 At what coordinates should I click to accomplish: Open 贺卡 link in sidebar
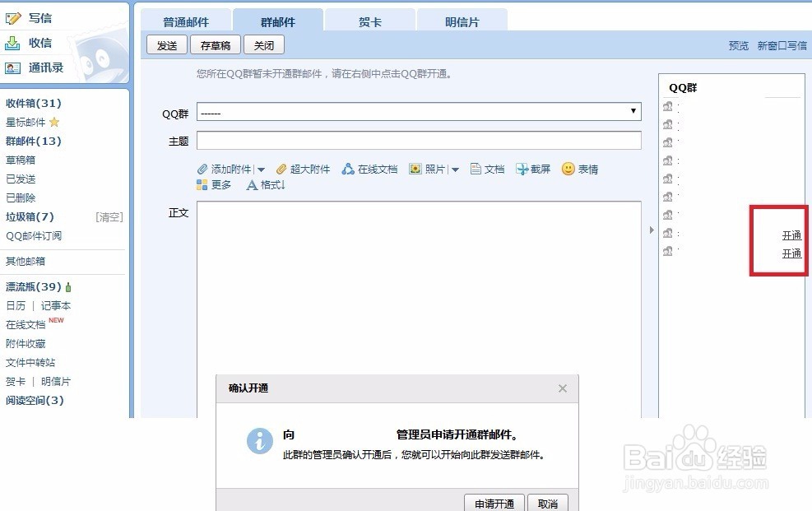[x=16, y=382]
